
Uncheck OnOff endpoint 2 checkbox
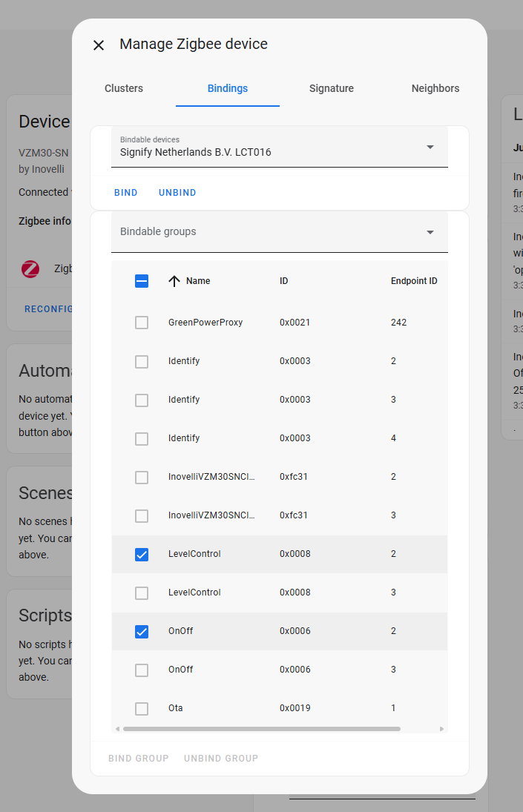click(x=142, y=631)
